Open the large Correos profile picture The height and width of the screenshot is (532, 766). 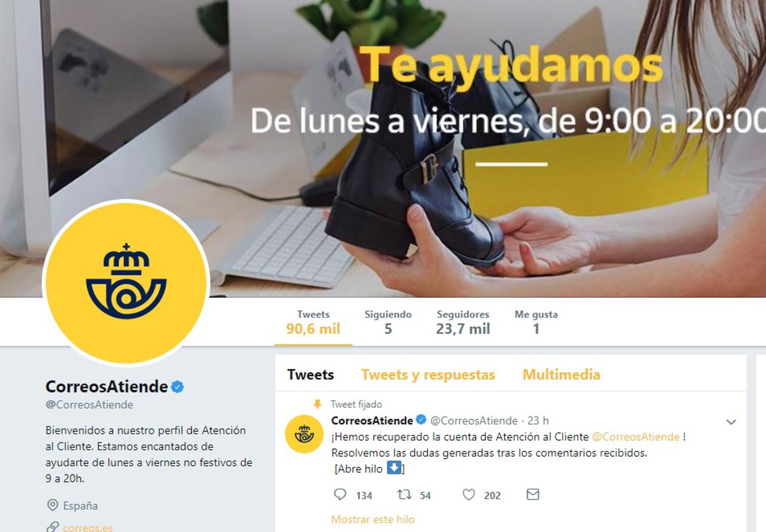click(x=126, y=283)
